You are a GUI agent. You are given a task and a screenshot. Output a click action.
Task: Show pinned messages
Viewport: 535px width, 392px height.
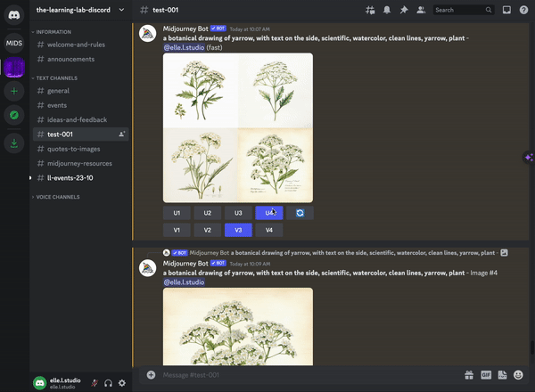point(404,10)
